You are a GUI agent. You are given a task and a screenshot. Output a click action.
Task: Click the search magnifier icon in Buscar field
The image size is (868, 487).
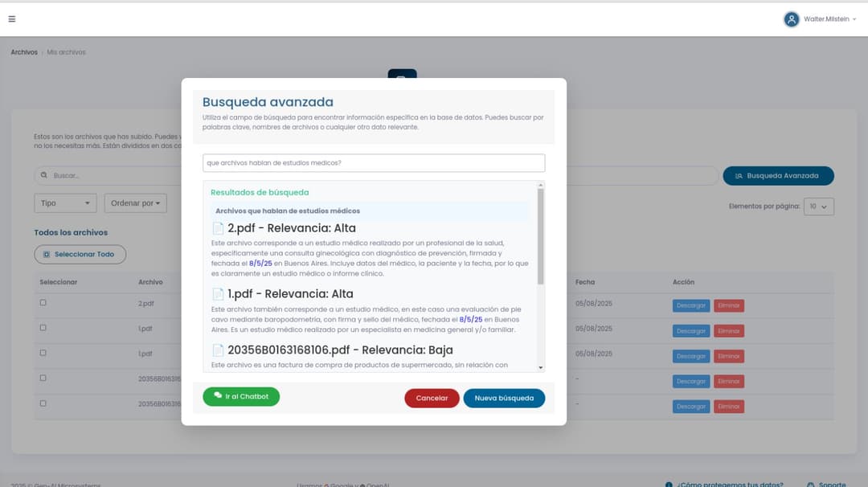[x=44, y=176]
